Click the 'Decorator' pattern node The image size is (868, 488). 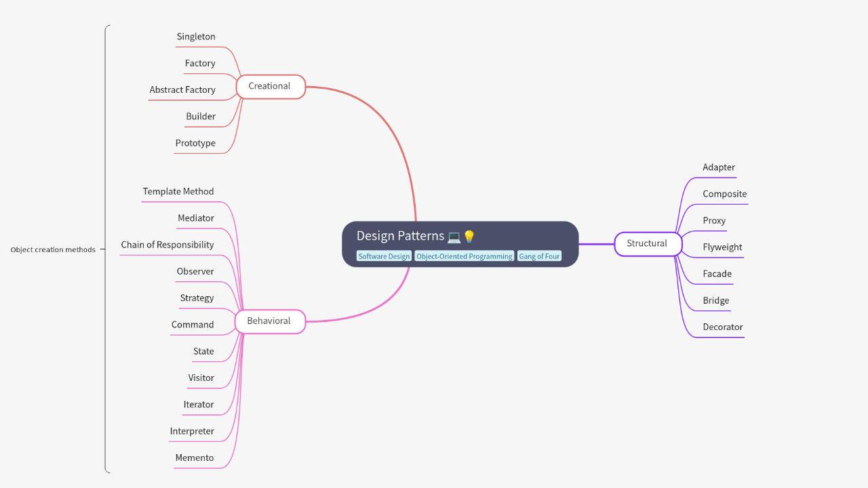722,327
